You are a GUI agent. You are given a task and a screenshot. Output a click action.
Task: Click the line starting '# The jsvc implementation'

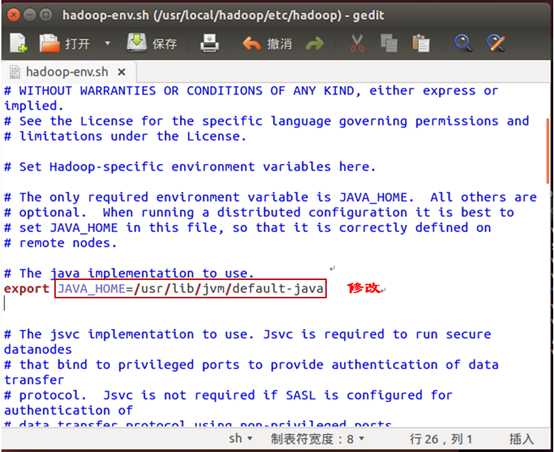pos(247,334)
